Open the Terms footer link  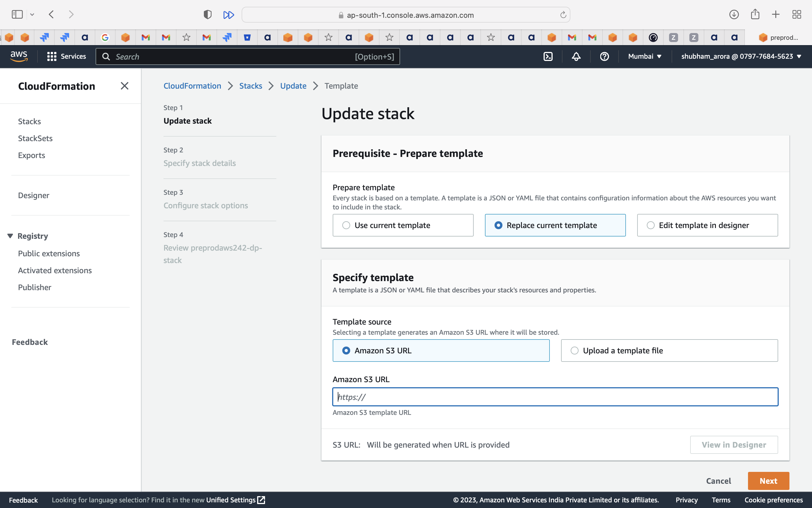721,500
